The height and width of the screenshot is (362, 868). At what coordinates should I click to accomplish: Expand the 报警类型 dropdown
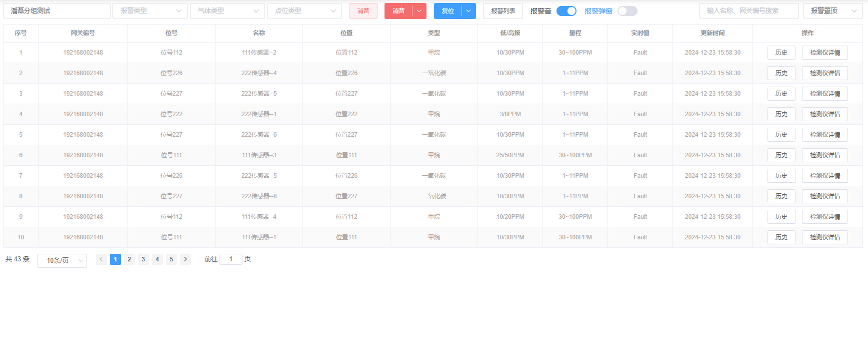(150, 11)
